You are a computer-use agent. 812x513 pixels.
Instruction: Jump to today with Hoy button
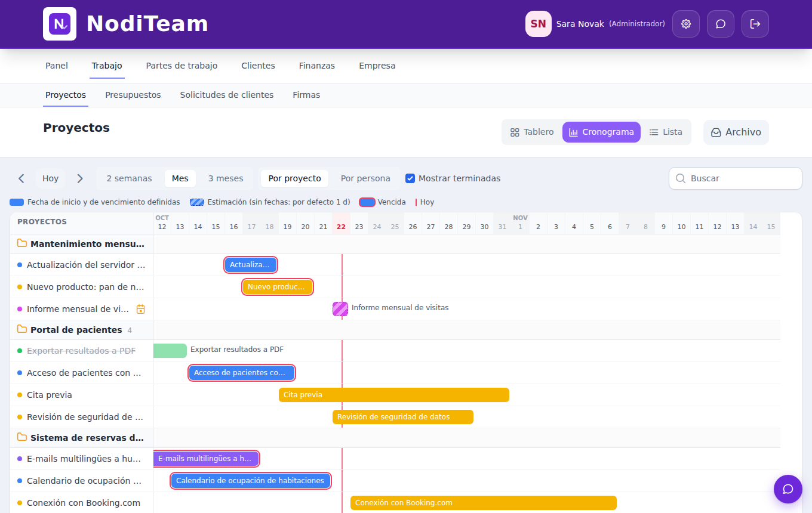(51, 178)
